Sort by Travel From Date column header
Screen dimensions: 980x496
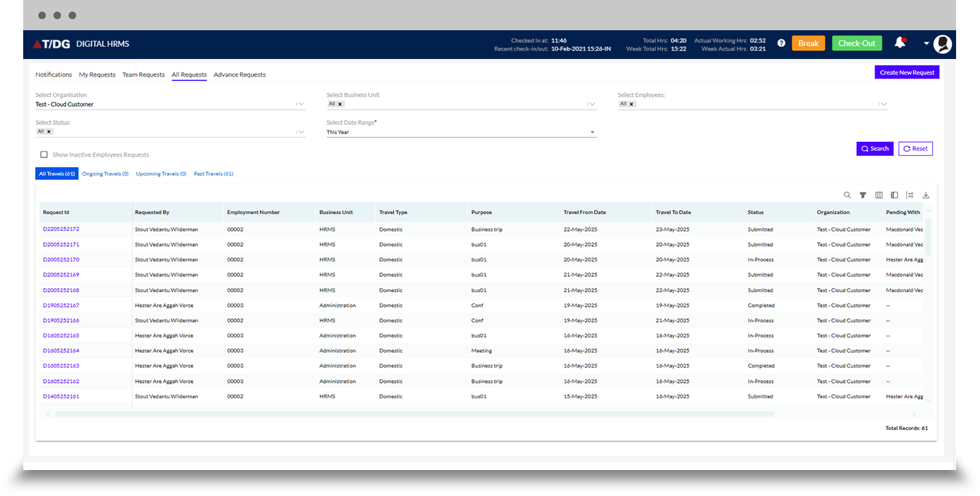point(606,212)
